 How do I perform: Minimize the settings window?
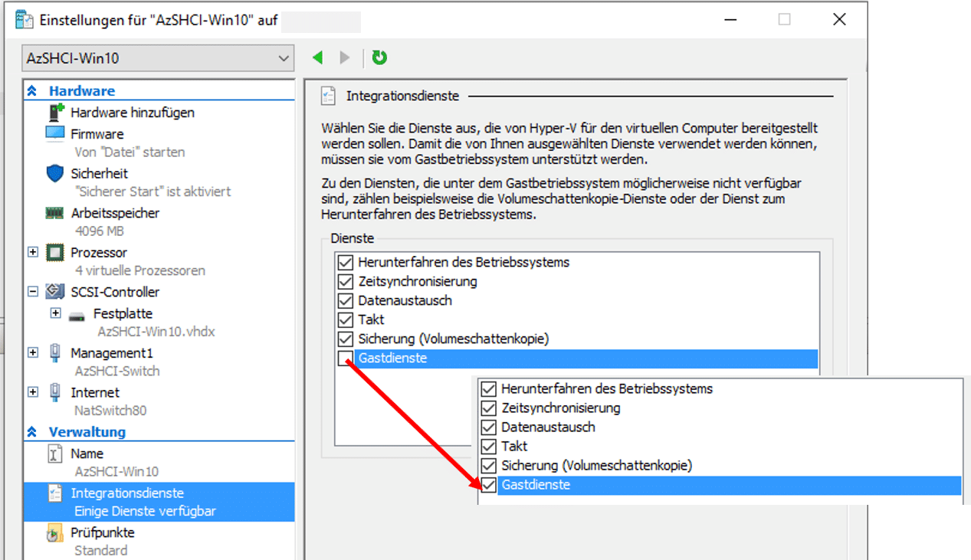pyautogui.click(x=729, y=19)
